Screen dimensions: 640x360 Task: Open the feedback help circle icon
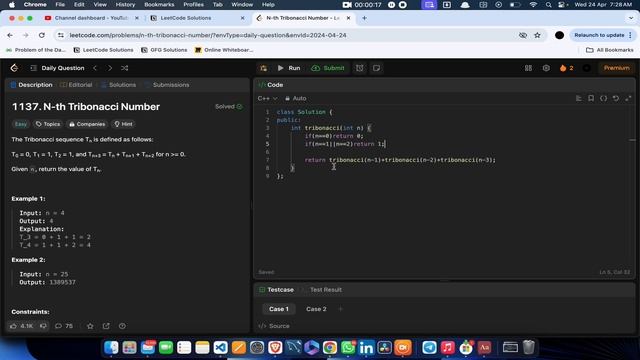point(122,326)
